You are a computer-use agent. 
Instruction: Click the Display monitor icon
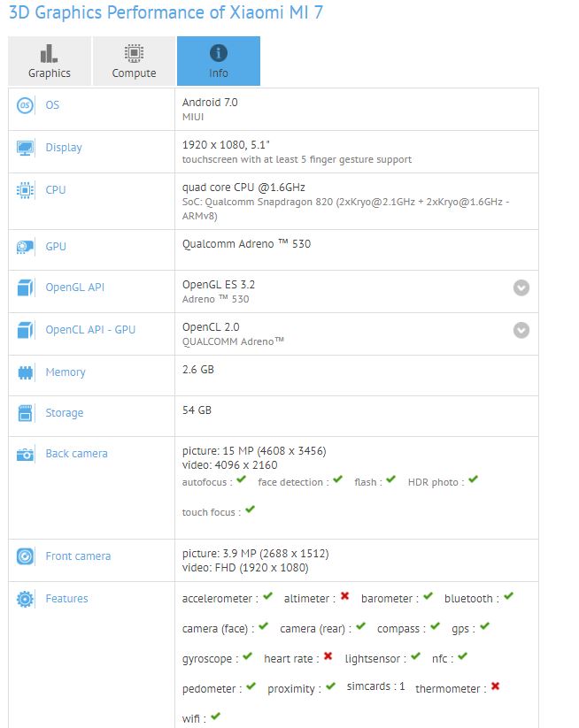click(x=26, y=148)
